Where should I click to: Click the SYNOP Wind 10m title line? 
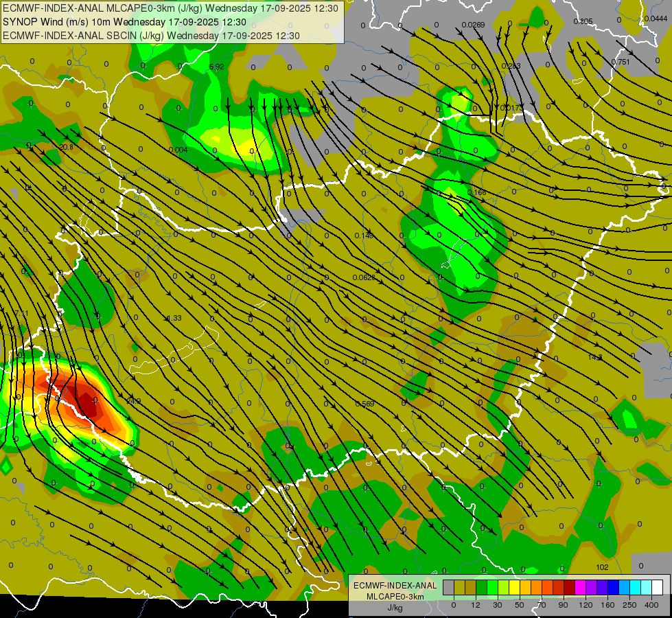(x=124, y=22)
